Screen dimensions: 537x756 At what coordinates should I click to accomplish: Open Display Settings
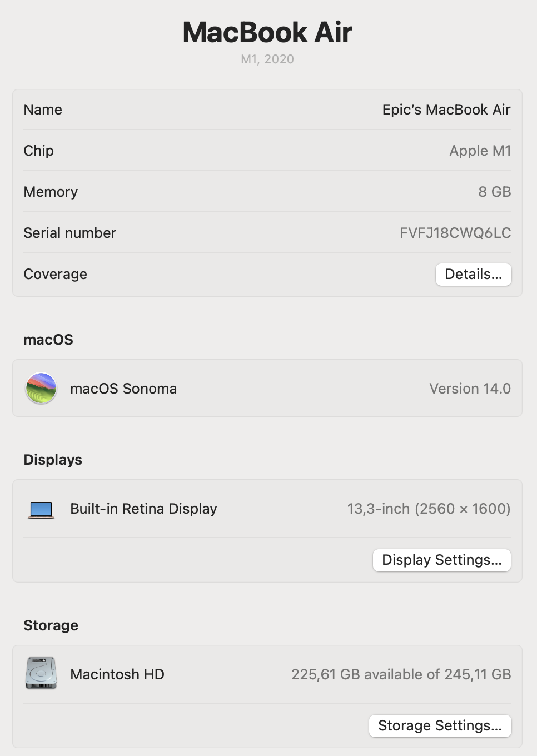click(441, 560)
